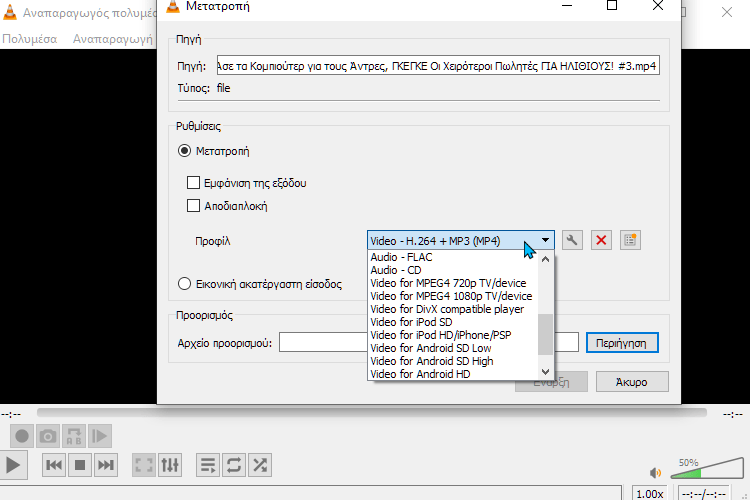Select Video for iPod SD profile
This screenshot has width=750, height=500.
coord(453,322)
